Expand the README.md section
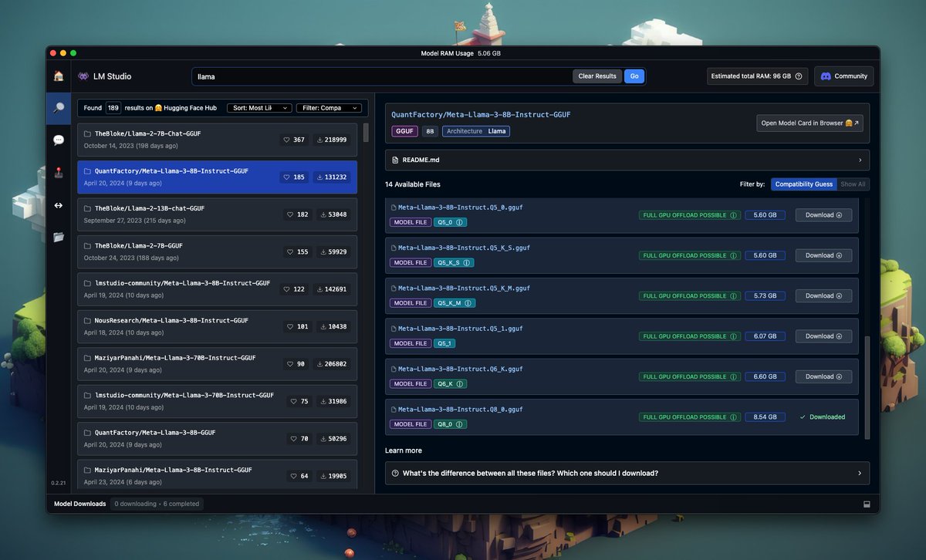The image size is (926, 560). (x=627, y=160)
